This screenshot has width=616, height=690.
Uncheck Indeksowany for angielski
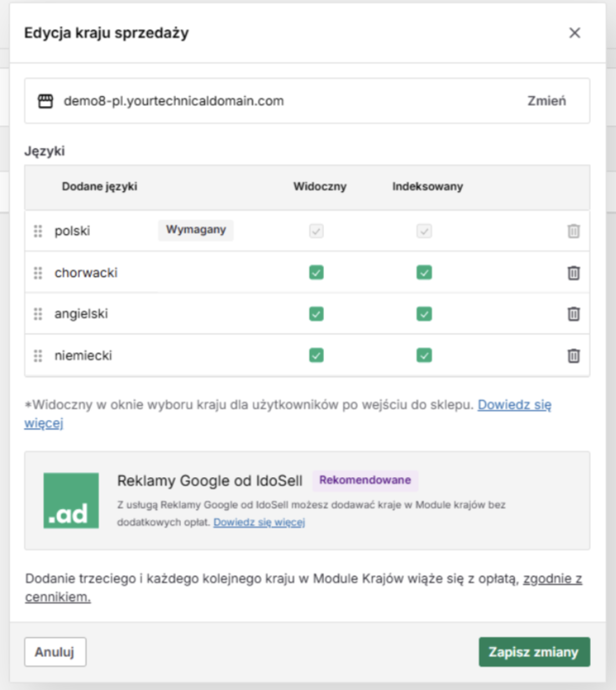[x=424, y=314]
